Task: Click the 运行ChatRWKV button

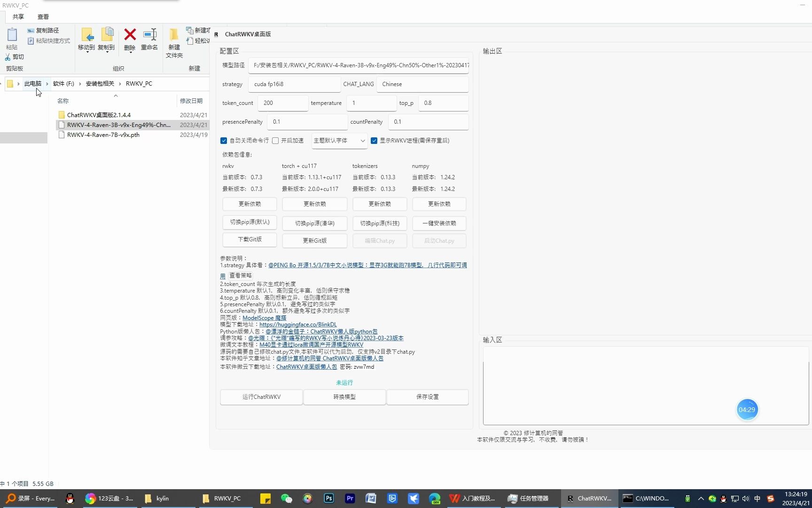Action: click(x=261, y=397)
